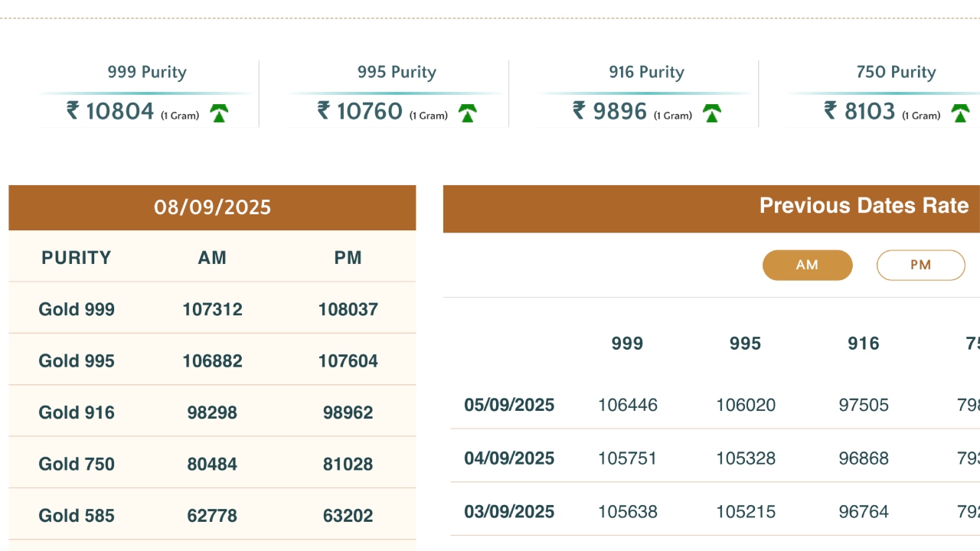Select the 03/09/2025 date row
The image size is (980, 551).
click(509, 512)
